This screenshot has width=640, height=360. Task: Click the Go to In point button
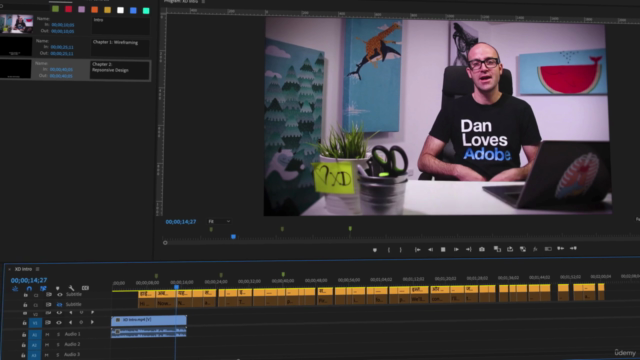pos(418,249)
